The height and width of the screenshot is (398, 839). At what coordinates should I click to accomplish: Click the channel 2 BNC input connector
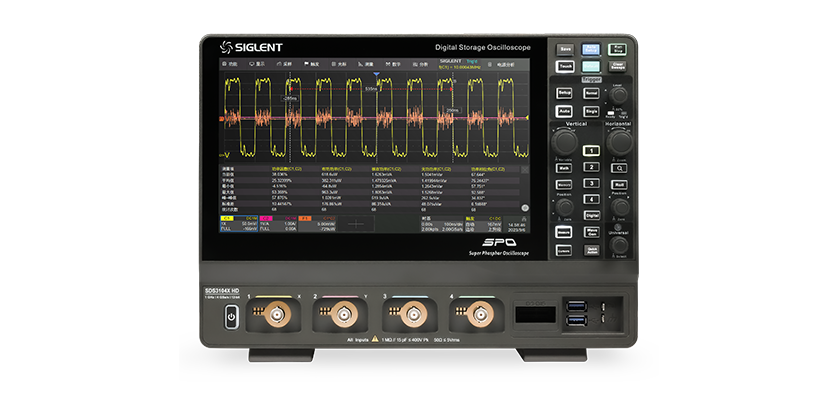(x=344, y=315)
